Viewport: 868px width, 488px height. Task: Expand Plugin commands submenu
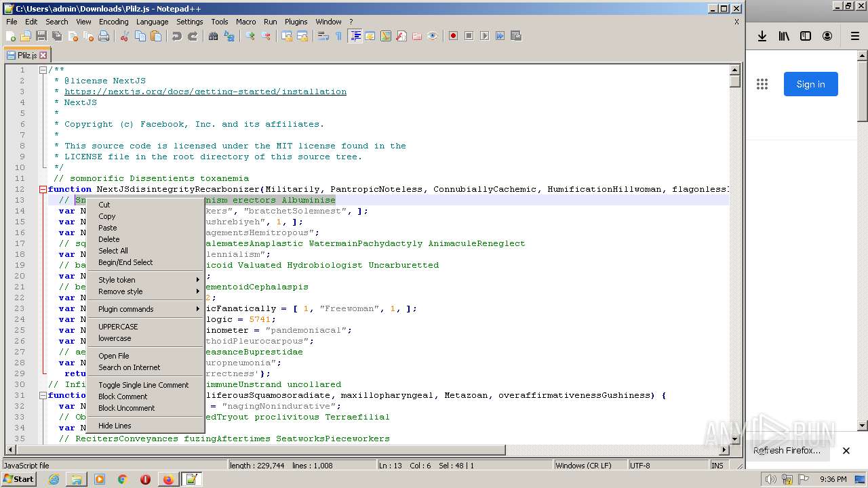click(146, 309)
